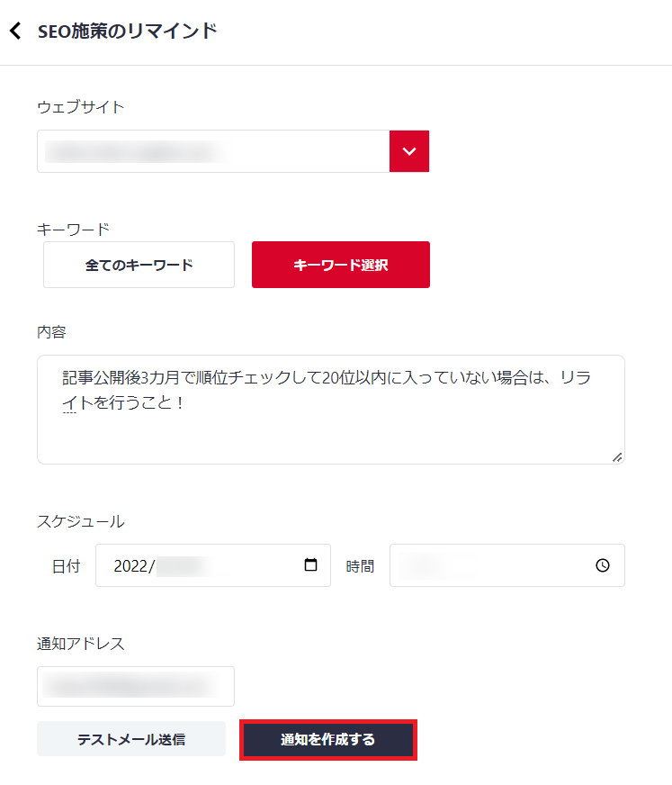Open the calendar picker icon in 日付 field

(x=310, y=564)
